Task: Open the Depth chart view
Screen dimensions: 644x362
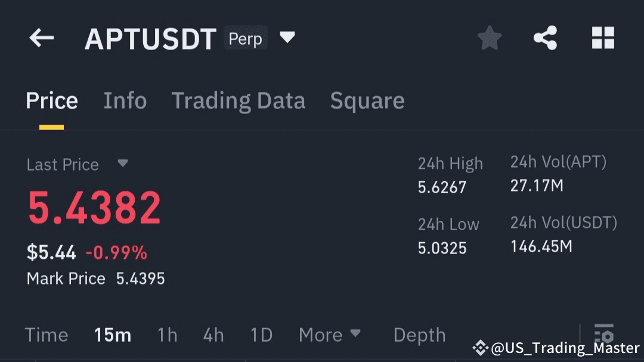Action: click(x=419, y=335)
